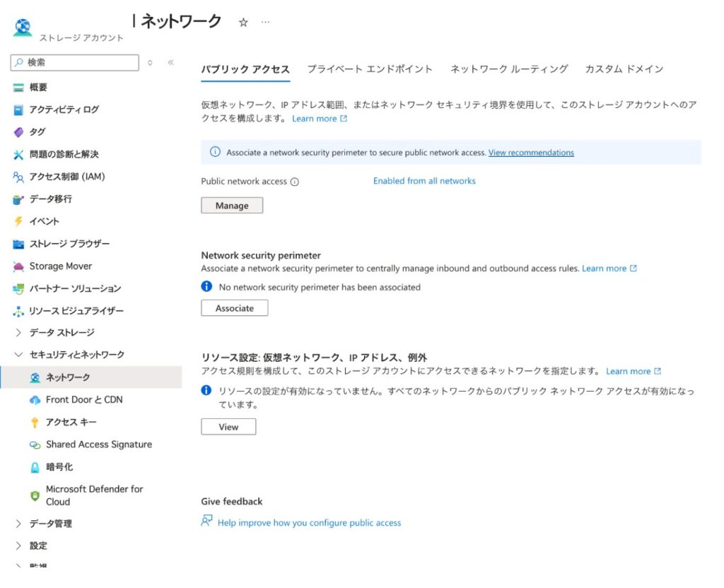Open the more options ellipsis in header
724x588 pixels.
[265, 23]
